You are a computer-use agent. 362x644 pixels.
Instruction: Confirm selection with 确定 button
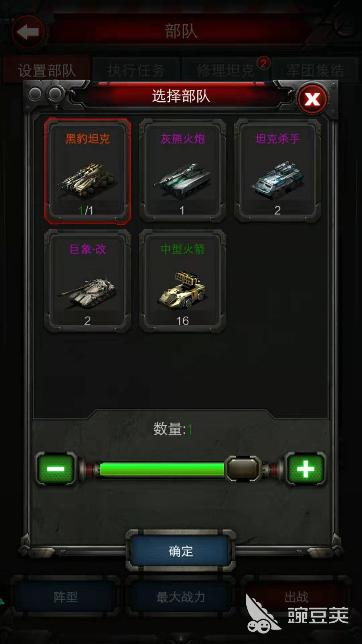click(181, 551)
